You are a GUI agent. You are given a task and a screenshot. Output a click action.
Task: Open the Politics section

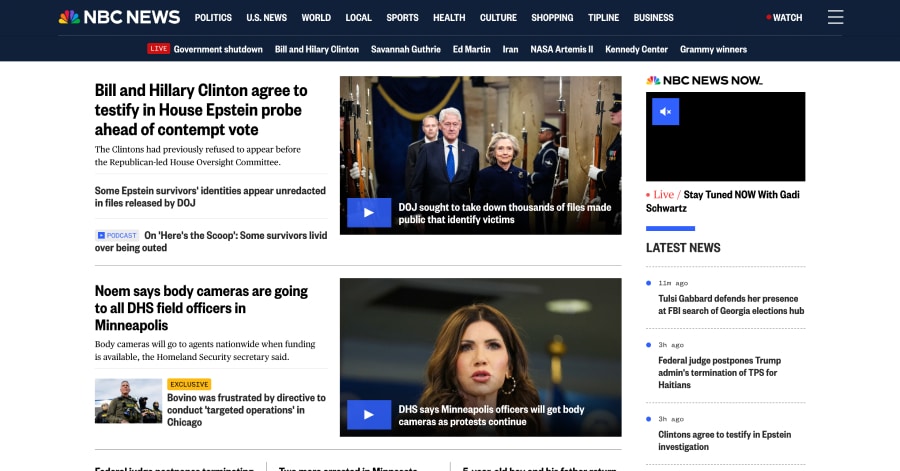coord(213,18)
